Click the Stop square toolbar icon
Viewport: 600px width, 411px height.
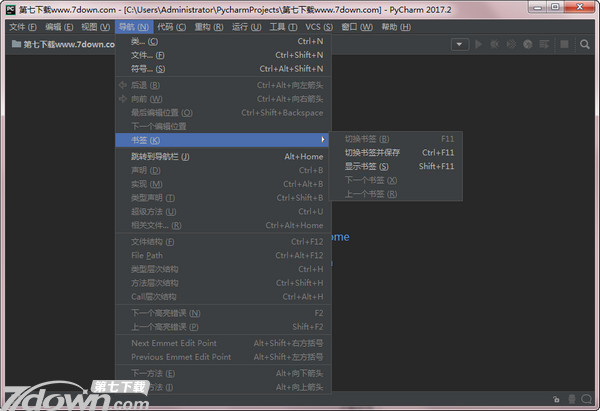(564, 44)
